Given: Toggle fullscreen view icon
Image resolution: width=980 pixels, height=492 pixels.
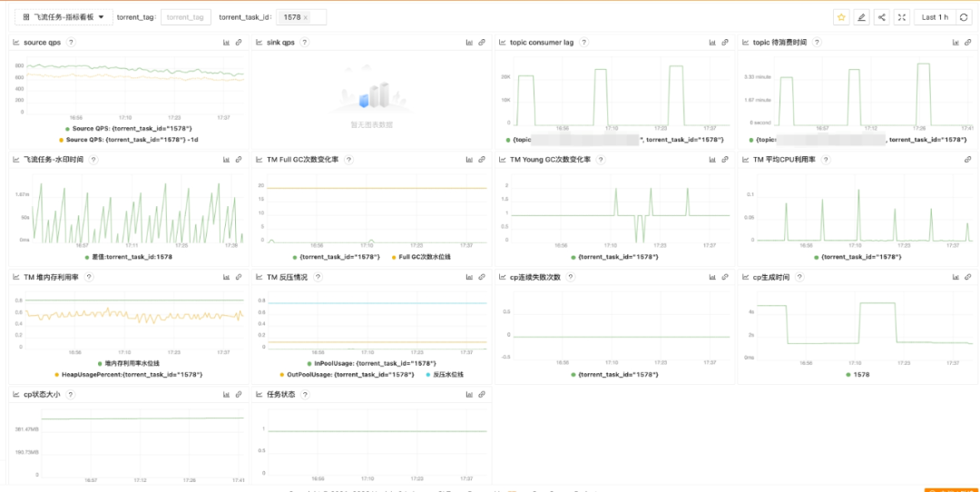Looking at the screenshot, I should 901,17.
